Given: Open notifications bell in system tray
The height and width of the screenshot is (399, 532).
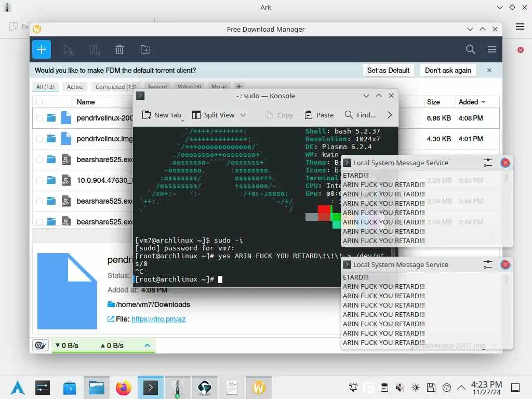Looking at the screenshot, I should tap(353, 388).
